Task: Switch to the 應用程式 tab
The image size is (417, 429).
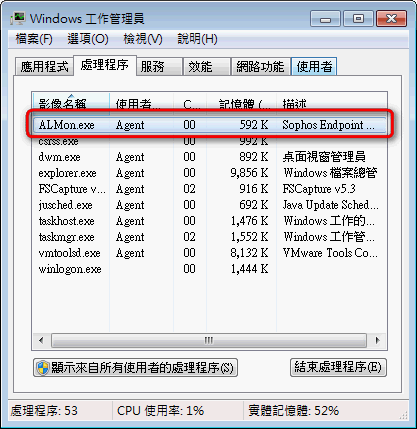Action: pos(44,66)
